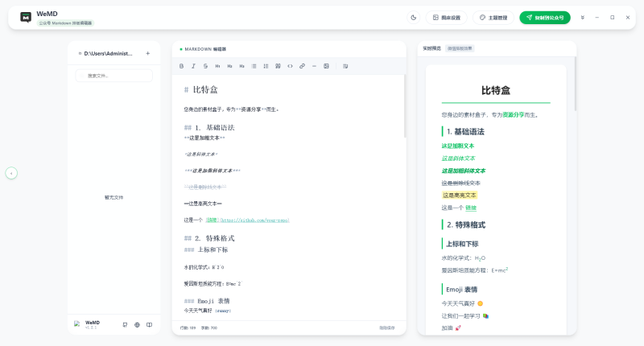
Task: Click the preview panel's vertical scrollbar
Action: point(575,84)
